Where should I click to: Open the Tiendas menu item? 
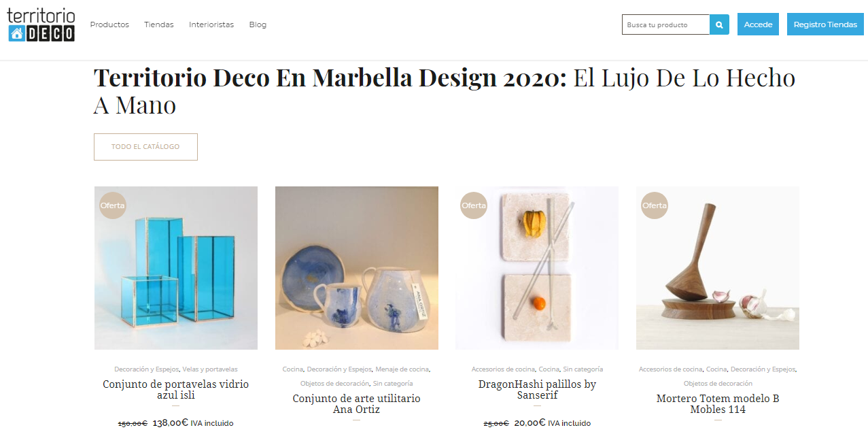(159, 24)
